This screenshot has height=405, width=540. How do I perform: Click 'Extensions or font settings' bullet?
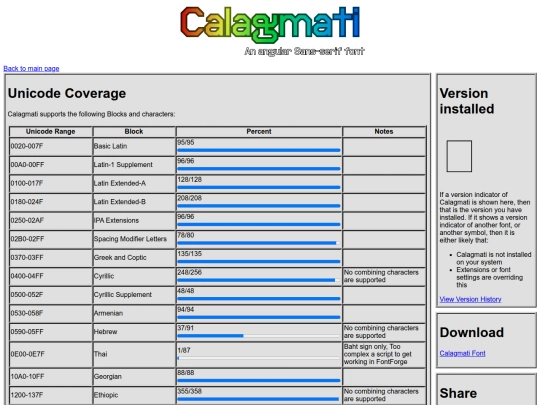point(489,277)
